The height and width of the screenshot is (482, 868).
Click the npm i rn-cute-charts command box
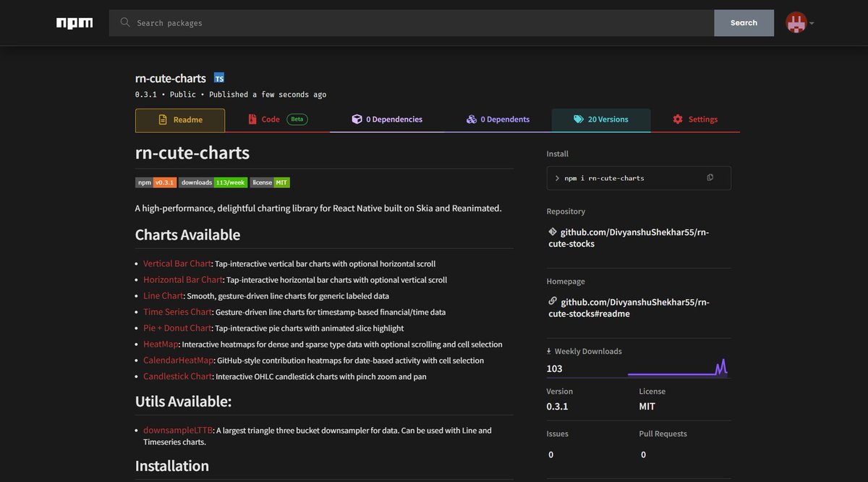pyautogui.click(x=639, y=178)
